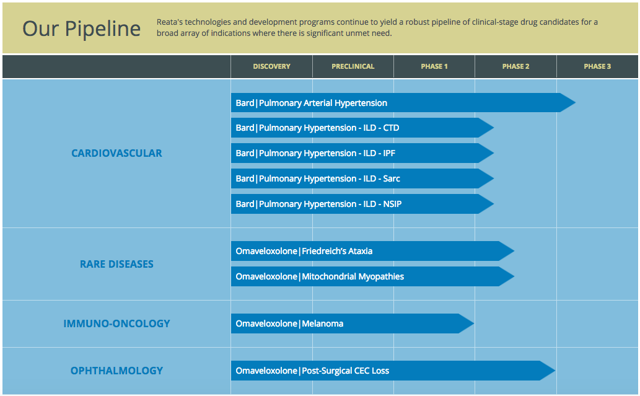Click the Pulmonary Hypertension ILD - IPF bar
This screenshot has height=396, width=640.
(362, 153)
